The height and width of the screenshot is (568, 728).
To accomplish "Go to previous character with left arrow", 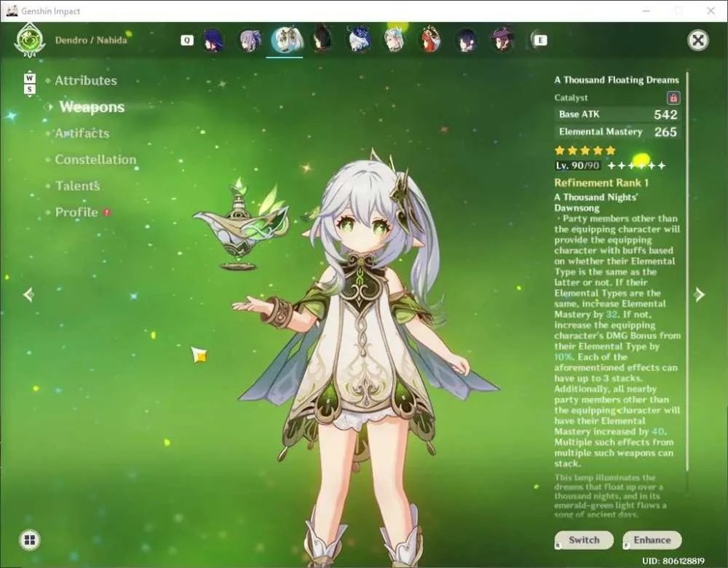I will pos(29,294).
